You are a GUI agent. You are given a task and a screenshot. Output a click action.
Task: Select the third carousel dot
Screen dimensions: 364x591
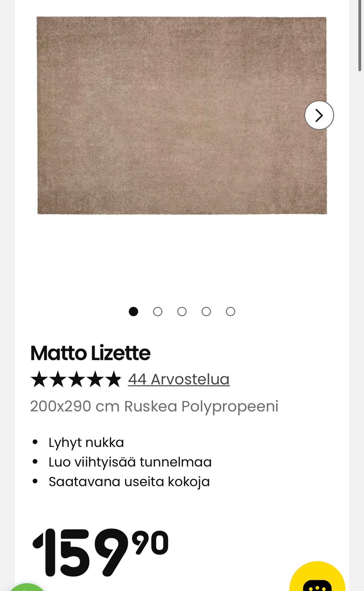(x=182, y=311)
